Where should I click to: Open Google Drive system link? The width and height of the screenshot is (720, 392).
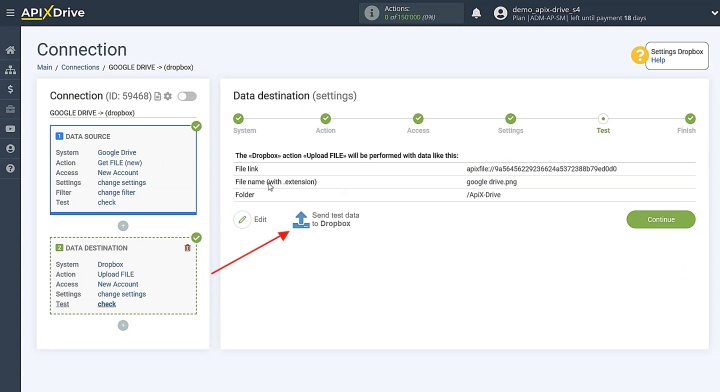tap(117, 152)
